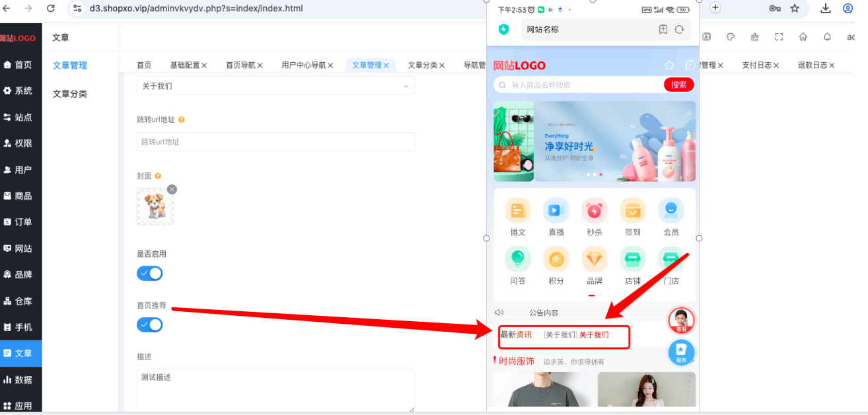This screenshot has width=868, height=415.
Task: Tap the 秒杀 flash sale icon
Action: tap(595, 211)
